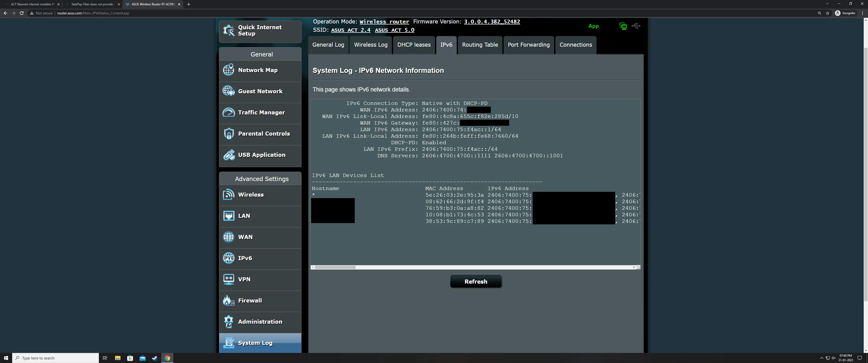Image resolution: width=868 pixels, height=363 pixels.
Task: Click the USB status icon in header
Action: pyautogui.click(x=636, y=26)
